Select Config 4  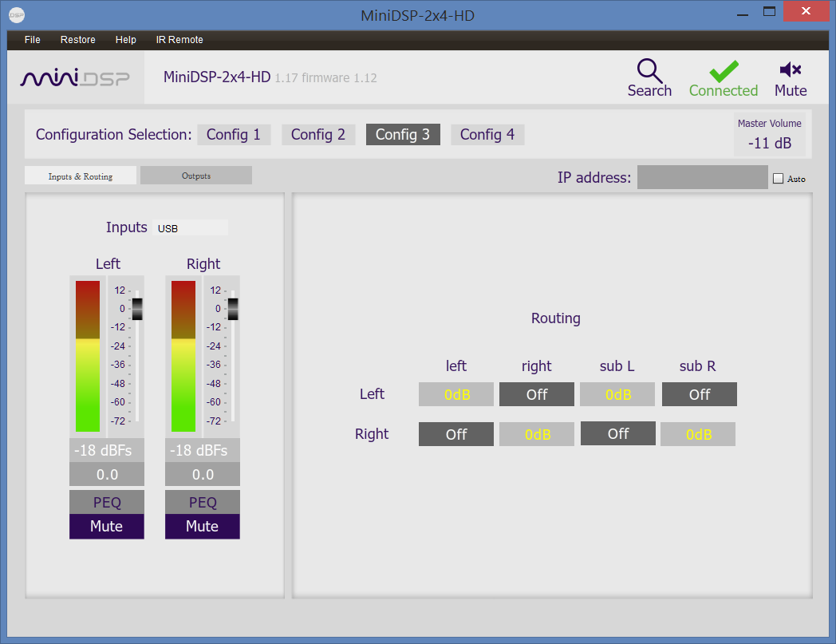click(x=487, y=134)
